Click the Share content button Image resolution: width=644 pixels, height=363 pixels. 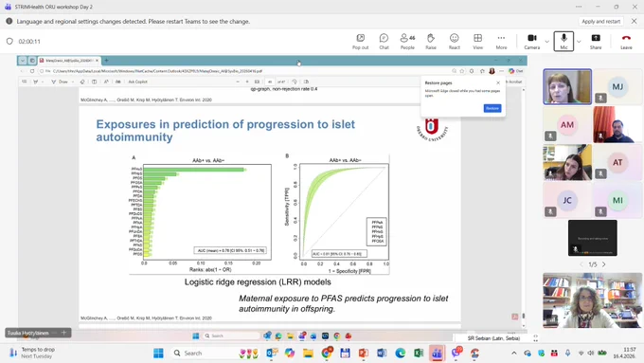(596, 42)
